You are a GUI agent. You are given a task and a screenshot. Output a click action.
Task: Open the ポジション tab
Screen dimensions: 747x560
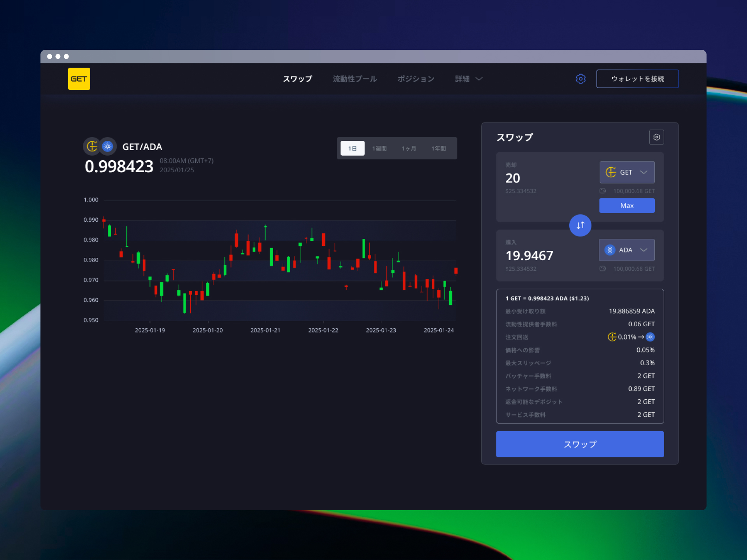416,79
